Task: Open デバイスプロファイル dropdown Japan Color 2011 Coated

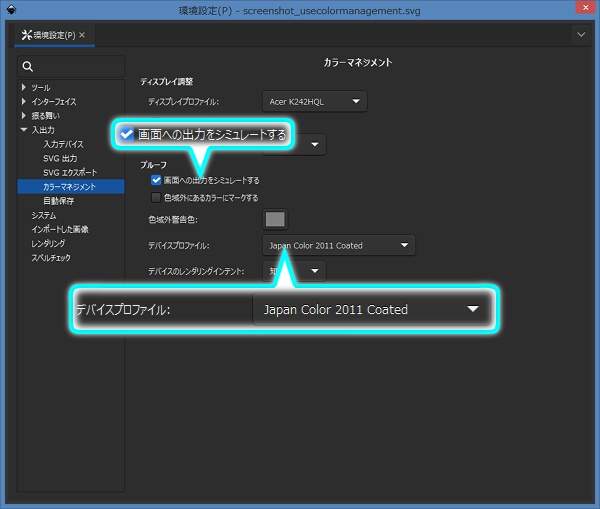Action: click(339, 245)
